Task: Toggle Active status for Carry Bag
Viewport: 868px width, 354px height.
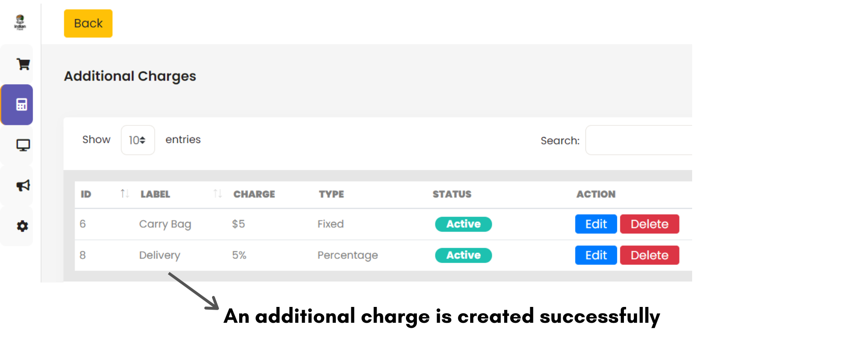Action: [463, 224]
